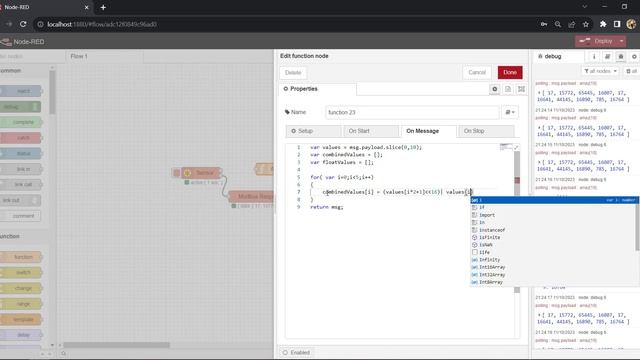
Task: Toggle the Enabled state of the node
Action: click(296, 352)
